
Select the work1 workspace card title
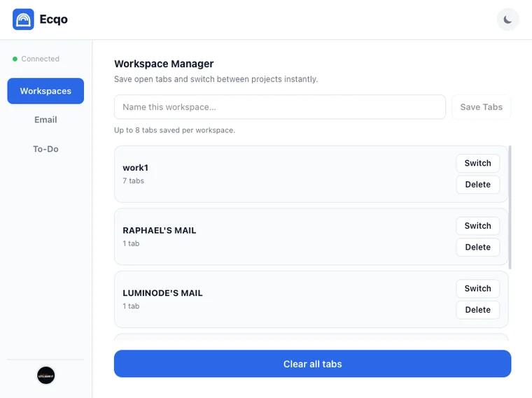click(135, 168)
